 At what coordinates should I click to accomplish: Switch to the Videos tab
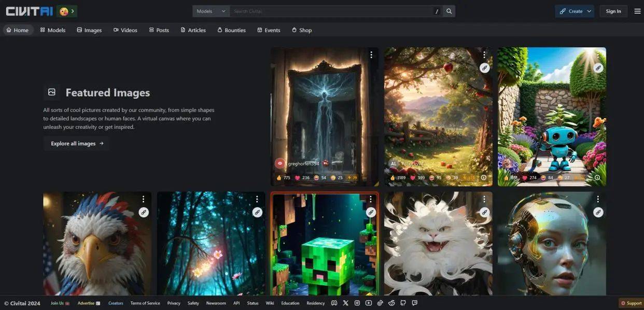coord(125,30)
